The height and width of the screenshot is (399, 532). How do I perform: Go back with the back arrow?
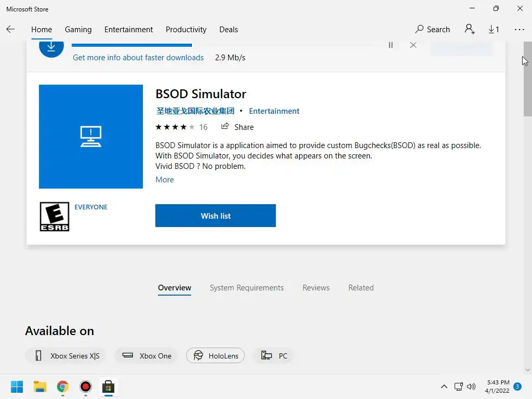(10, 29)
